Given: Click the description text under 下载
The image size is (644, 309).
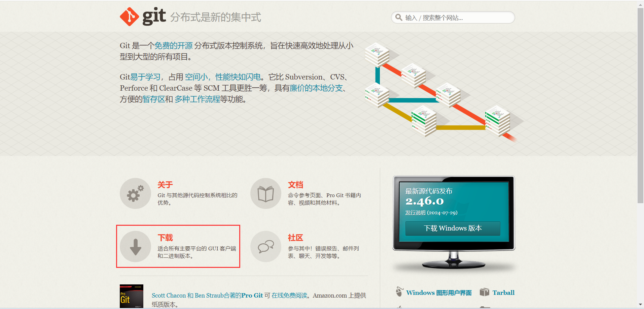Looking at the screenshot, I should click(x=197, y=252).
